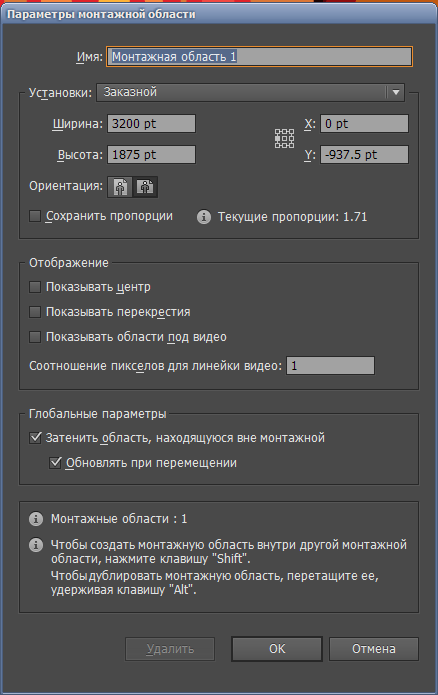The image size is (438, 695).
Task: Click info icon beside Shift hint text
Action: point(36,545)
